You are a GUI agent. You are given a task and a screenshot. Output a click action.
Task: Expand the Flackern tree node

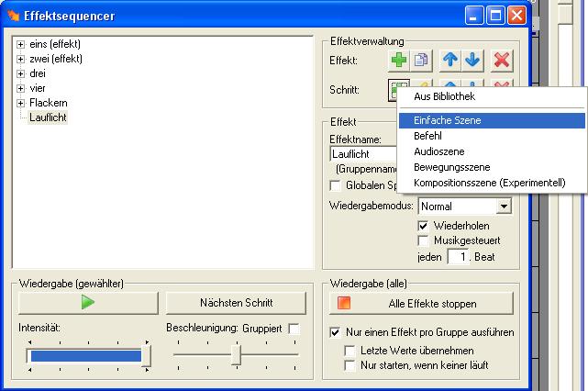click(x=21, y=103)
